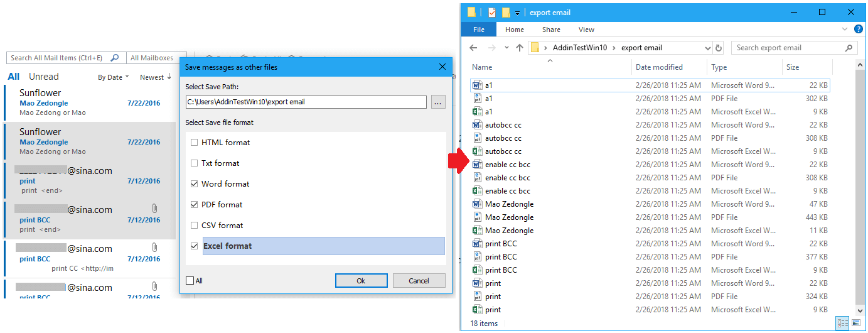Click the Cancel button in save dialog
868x333 pixels.
click(419, 281)
